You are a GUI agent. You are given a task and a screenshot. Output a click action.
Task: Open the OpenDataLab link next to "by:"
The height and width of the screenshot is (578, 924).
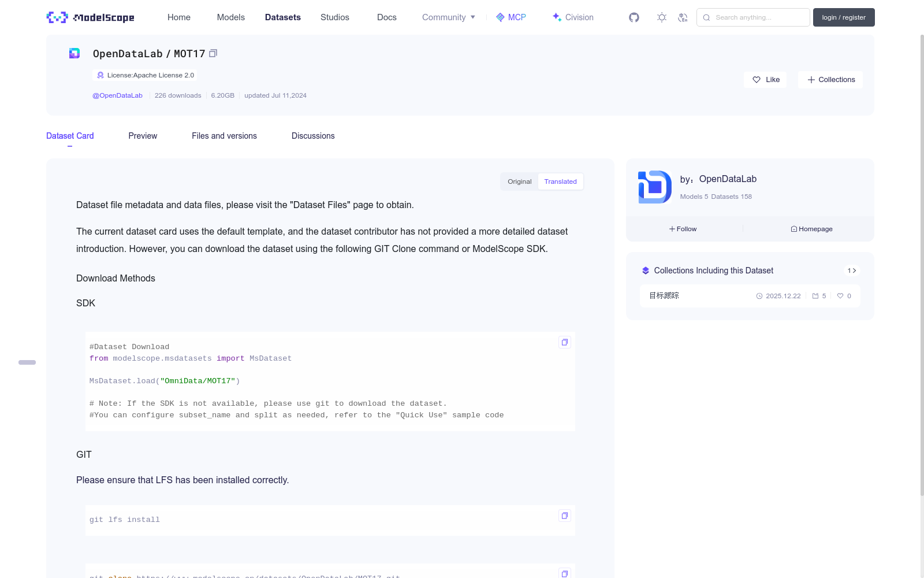[728, 179]
